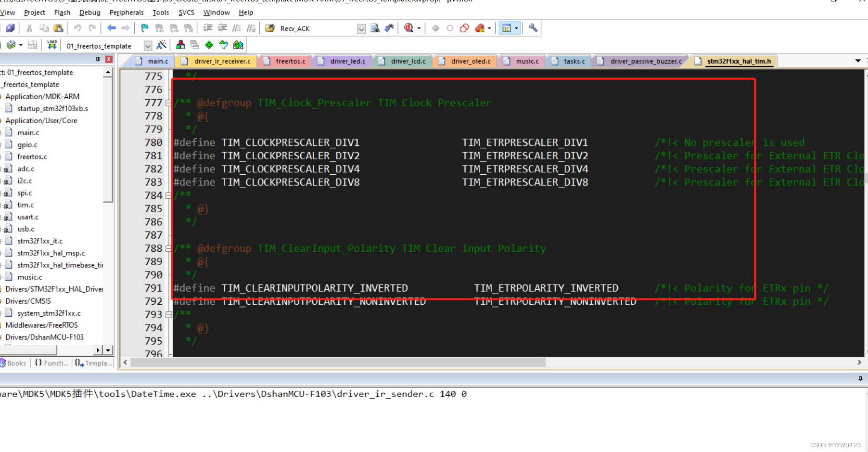This screenshot has height=452, width=868.
Task: Open debug magnifier dropdown arrow
Action: pos(419,28)
